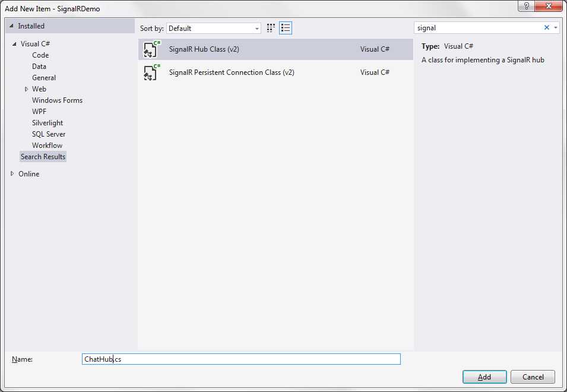The height and width of the screenshot is (392, 567).
Task: Select the Windows Forms category
Action: pos(57,100)
